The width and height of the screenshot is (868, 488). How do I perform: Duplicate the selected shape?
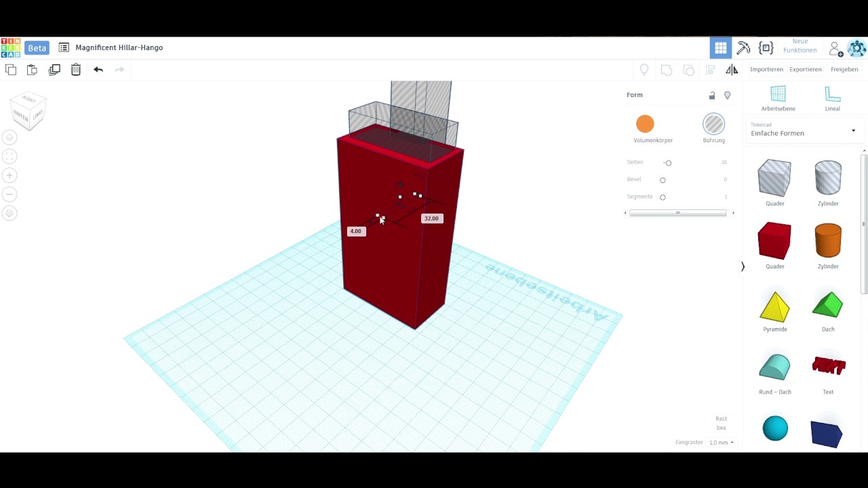[x=54, y=69]
